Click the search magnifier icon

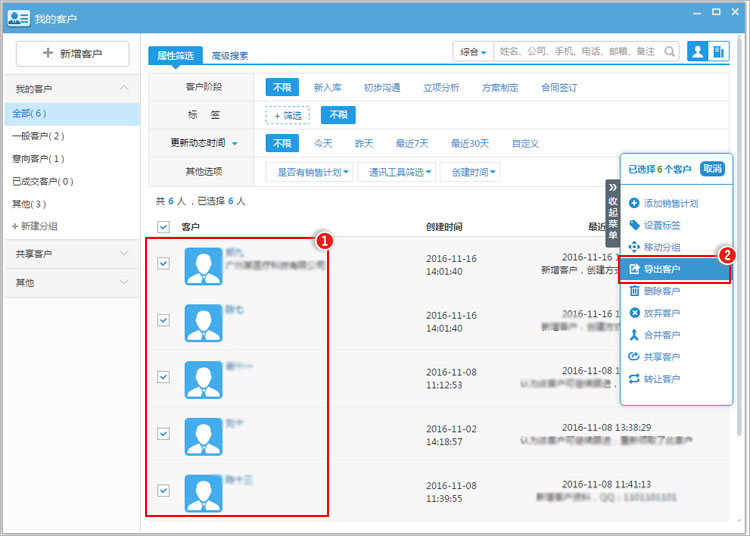coord(670,51)
